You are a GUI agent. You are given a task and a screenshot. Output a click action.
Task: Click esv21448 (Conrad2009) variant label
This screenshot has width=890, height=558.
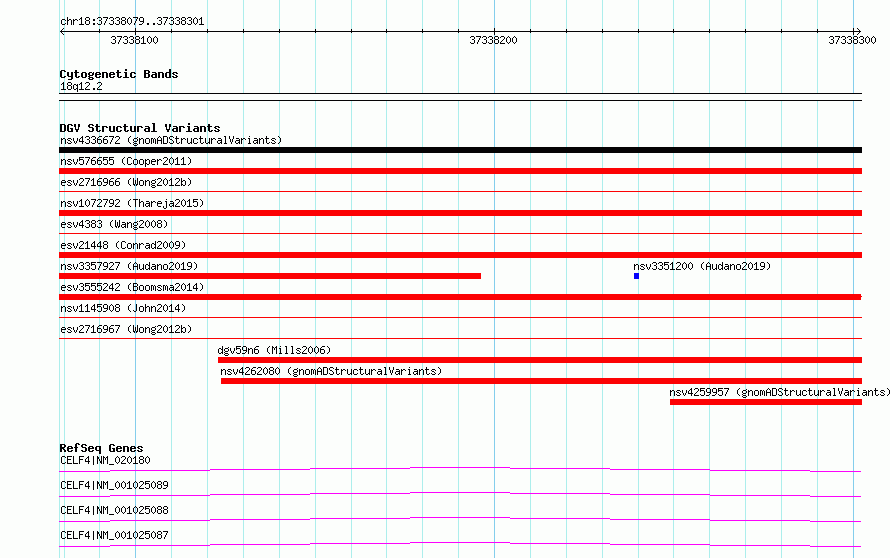click(x=123, y=245)
